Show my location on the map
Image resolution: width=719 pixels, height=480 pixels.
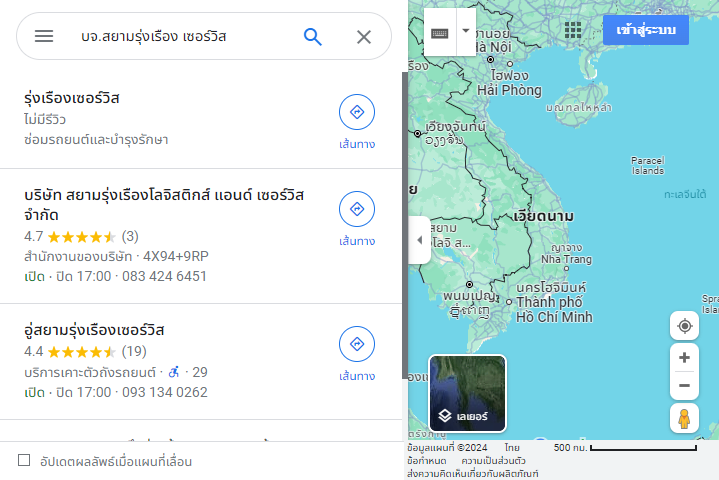(684, 326)
